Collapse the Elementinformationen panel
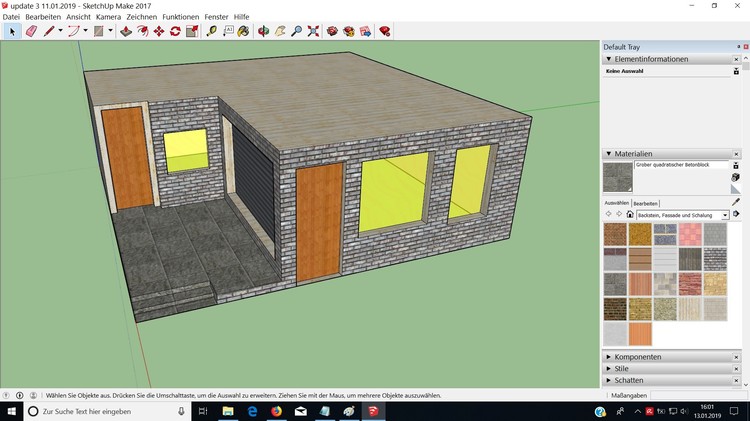The width and height of the screenshot is (750, 421). click(609, 59)
